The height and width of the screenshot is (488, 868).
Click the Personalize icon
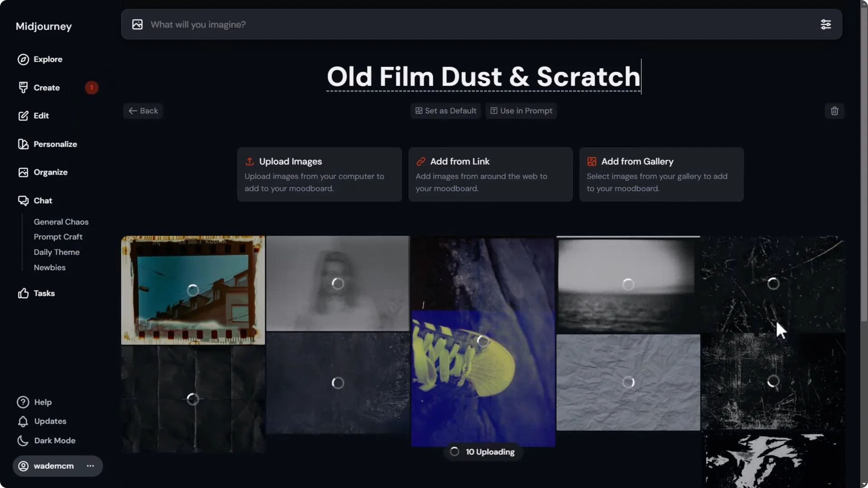tap(23, 144)
